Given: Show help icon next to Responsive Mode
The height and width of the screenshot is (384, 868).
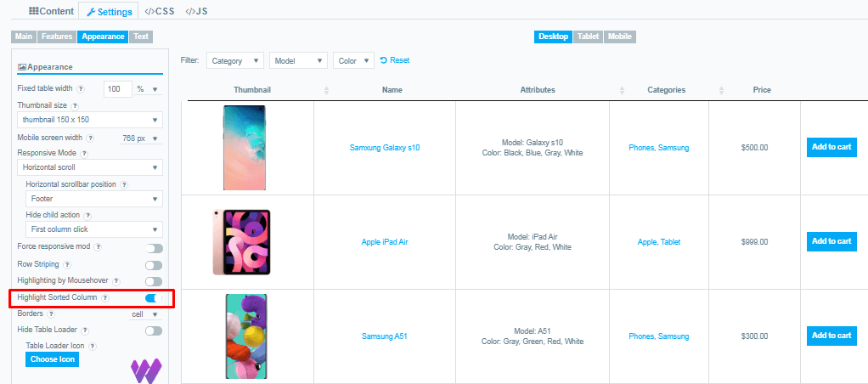Looking at the screenshot, I should pyautogui.click(x=85, y=154).
